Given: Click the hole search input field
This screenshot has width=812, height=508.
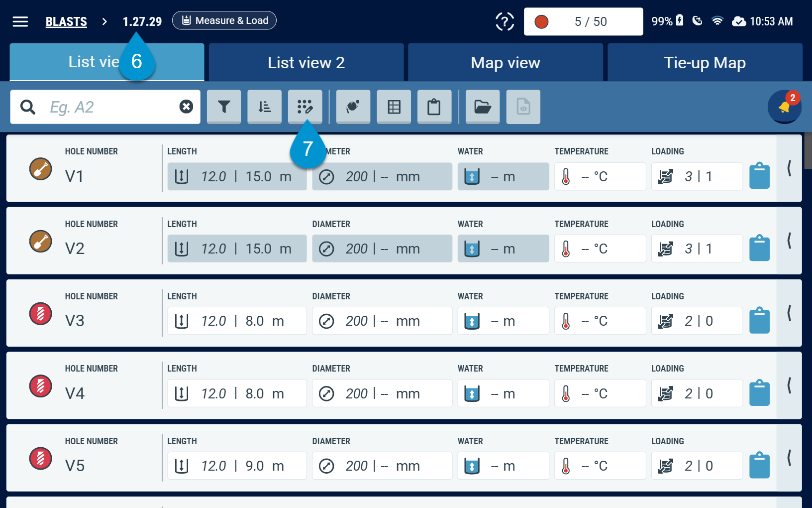Looking at the screenshot, I should click(x=105, y=107).
